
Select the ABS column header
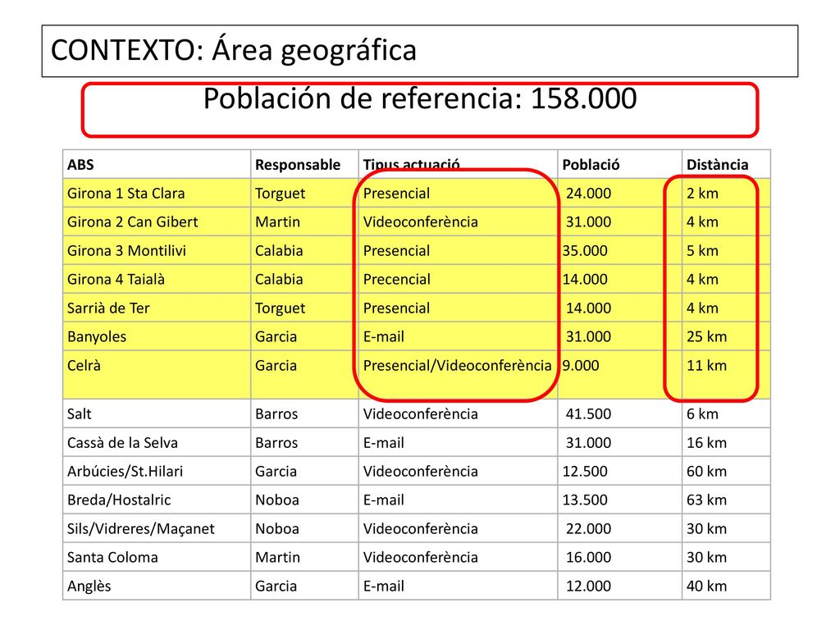80,164
